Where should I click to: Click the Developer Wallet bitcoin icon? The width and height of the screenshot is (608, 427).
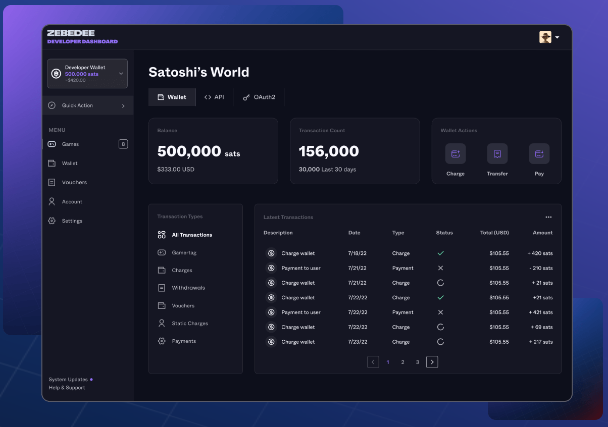pos(56,74)
